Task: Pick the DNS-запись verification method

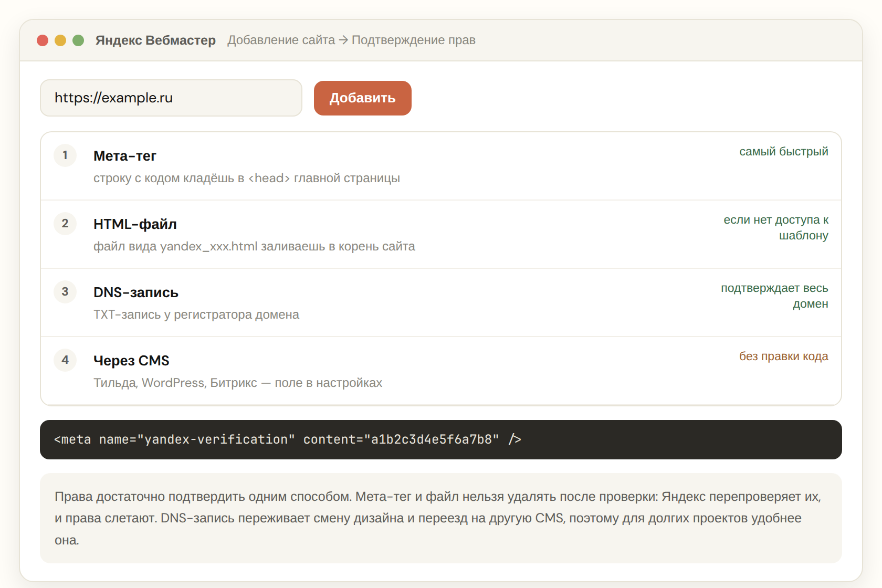Action: pos(441,302)
